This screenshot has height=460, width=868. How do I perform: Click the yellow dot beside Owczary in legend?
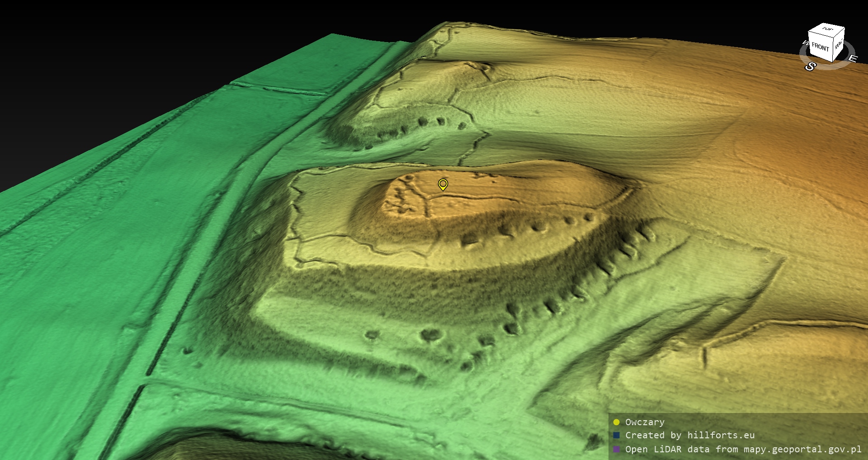click(x=616, y=422)
